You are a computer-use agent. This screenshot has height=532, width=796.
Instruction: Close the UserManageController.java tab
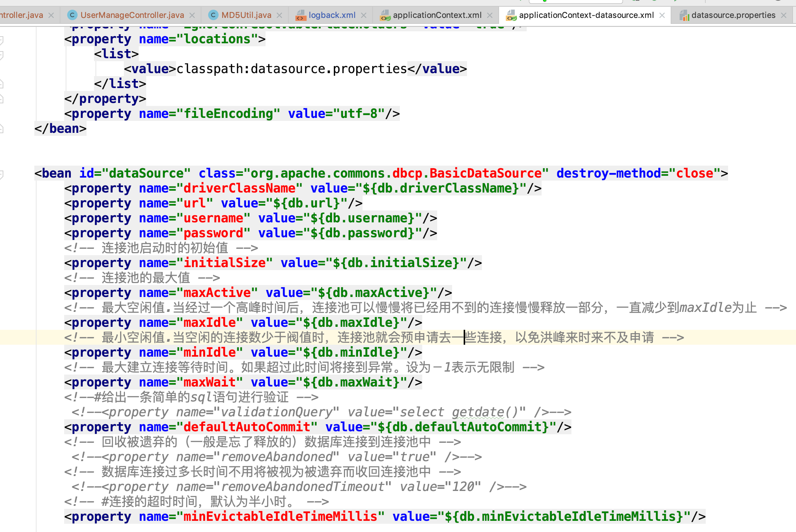(192, 15)
